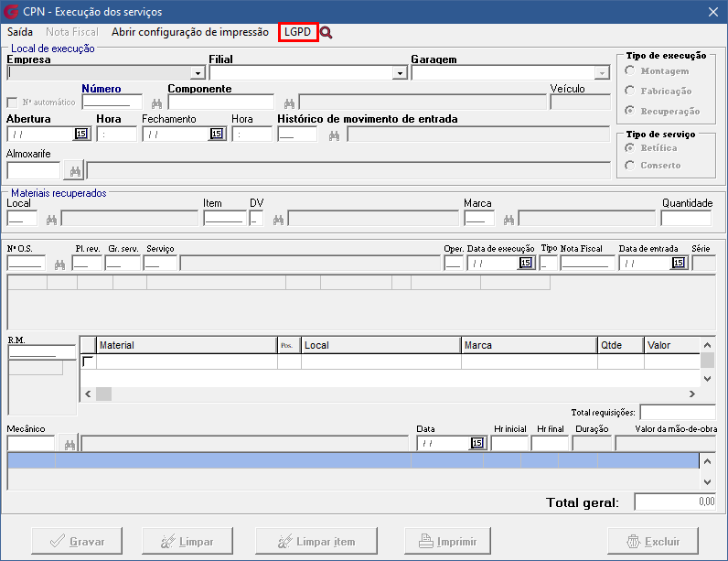Close the CPN window

pos(713,12)
